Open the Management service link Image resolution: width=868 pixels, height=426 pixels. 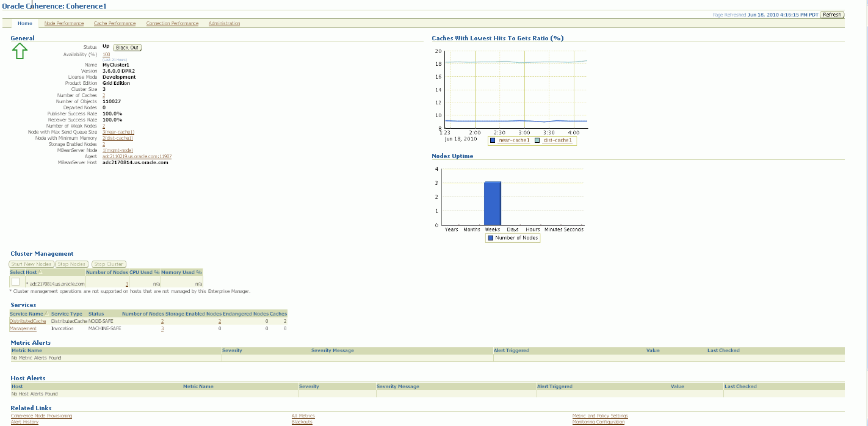point(23,328)
